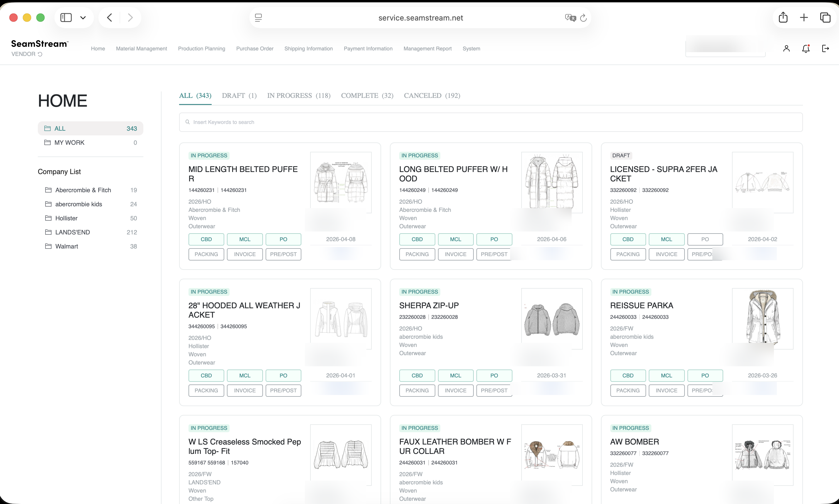Viewport: 839px width, 504px height.
Task: Open the Purchase Order menu
Action: pos(255,49)
